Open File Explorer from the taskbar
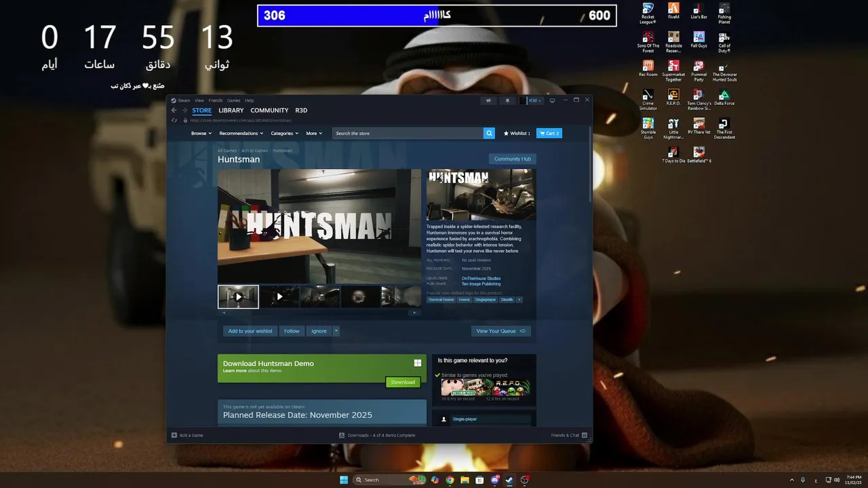The width and height of the screenshot is (868, 488). 465,480
